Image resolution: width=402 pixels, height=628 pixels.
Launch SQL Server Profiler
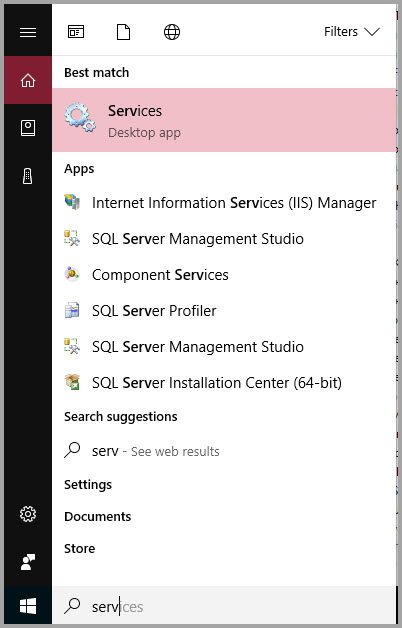pos(224,311)
